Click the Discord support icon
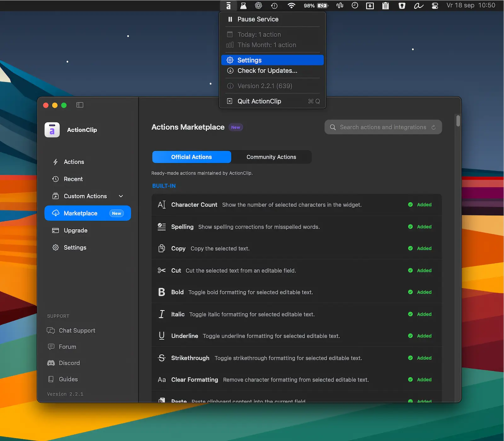The height and width of the screenshot is (441, 504). 51,363
